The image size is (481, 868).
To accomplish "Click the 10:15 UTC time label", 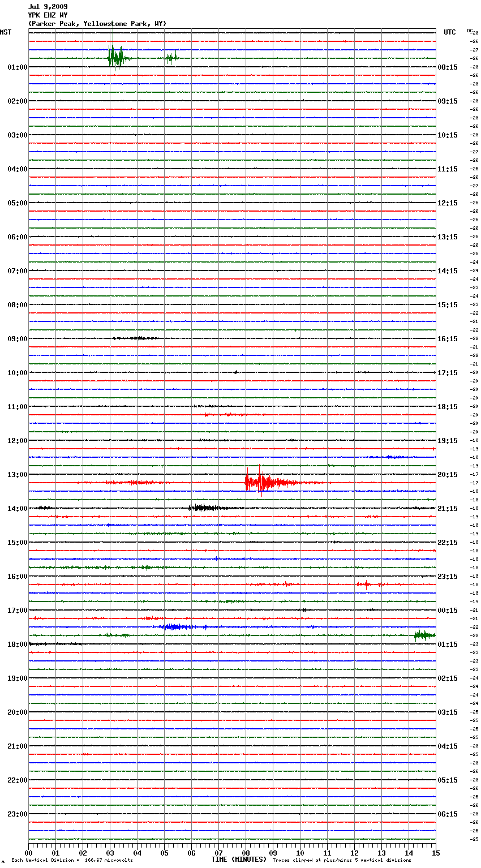I will (x=448, y=135).
